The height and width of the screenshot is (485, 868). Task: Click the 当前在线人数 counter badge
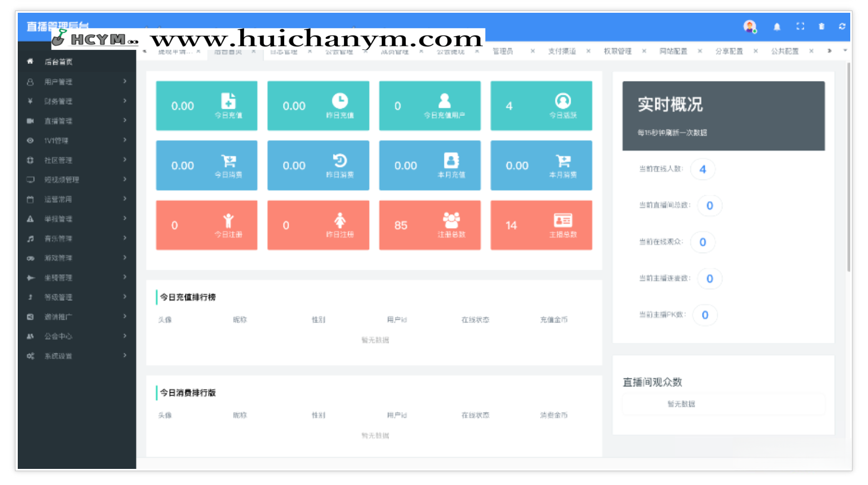point(703,169)
